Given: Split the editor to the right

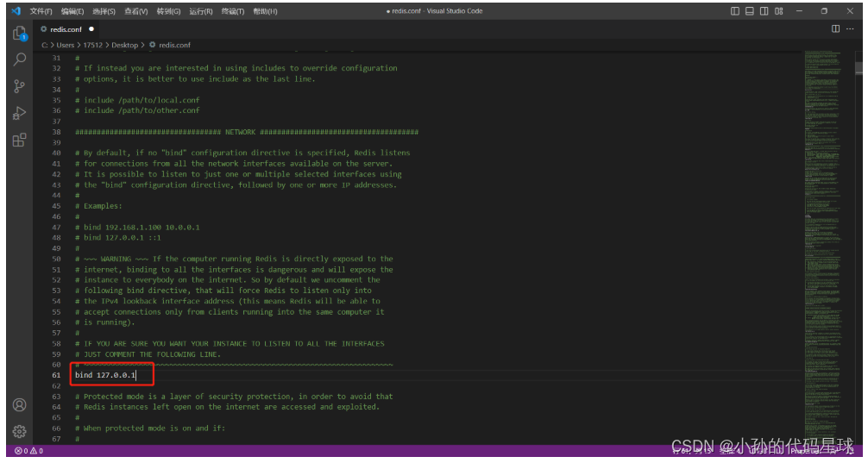Looking at the screenshot, I should (x=835, y=28).
